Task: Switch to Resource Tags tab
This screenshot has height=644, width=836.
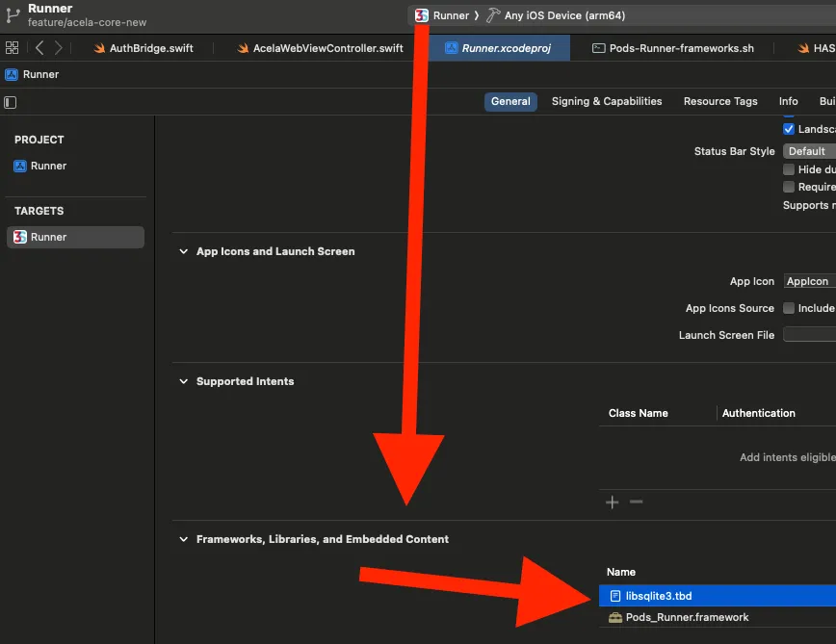Action: (x=720, y=101)
